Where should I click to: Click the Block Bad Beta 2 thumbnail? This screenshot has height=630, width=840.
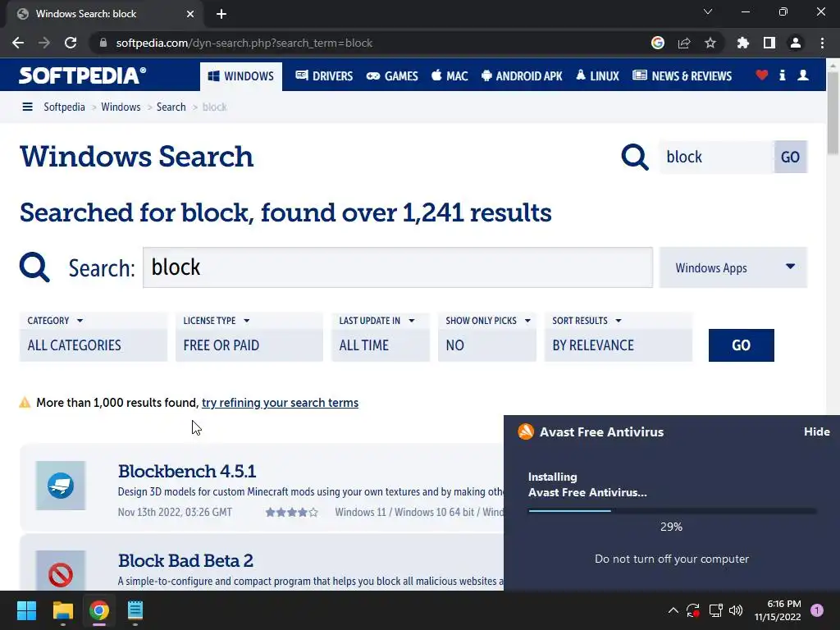[x=61, y=571]
